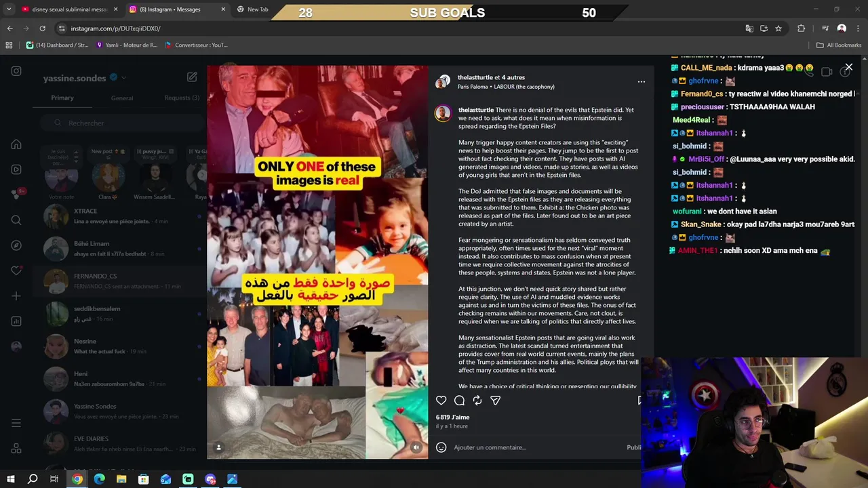
Task: Open Microsoft Edge from the taskbar
Action: pyautogui.click(x=99, y=479)
